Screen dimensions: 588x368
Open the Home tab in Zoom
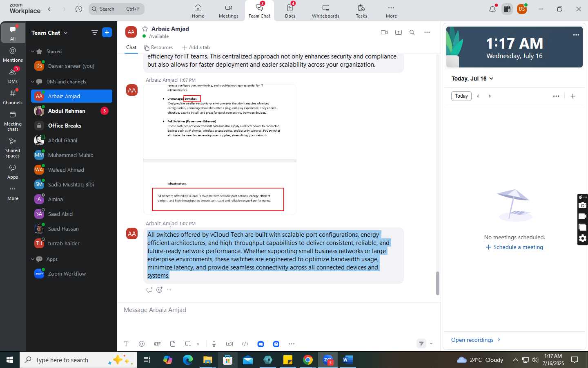click(x=198, y=11)
